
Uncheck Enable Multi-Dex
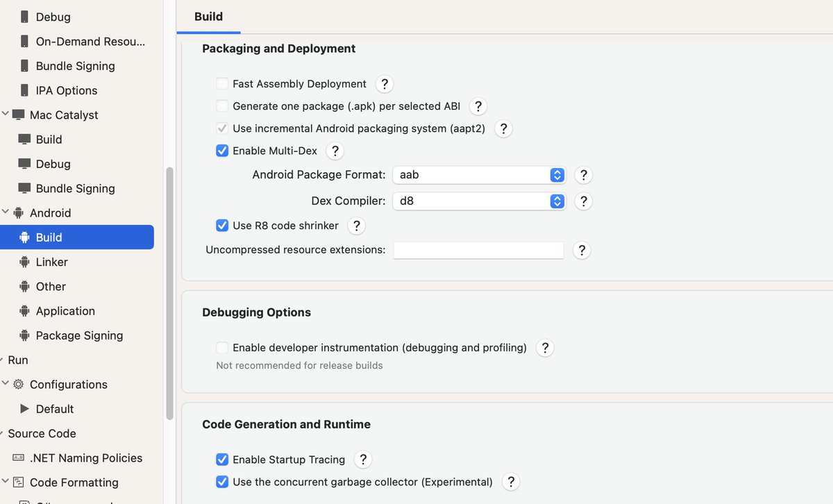[222, 151]
